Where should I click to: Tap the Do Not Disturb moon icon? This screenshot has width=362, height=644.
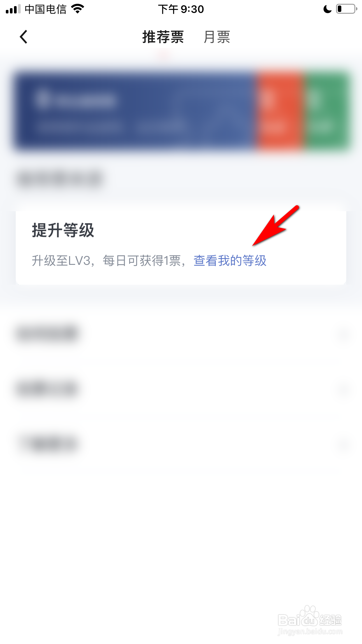(327, 9)
